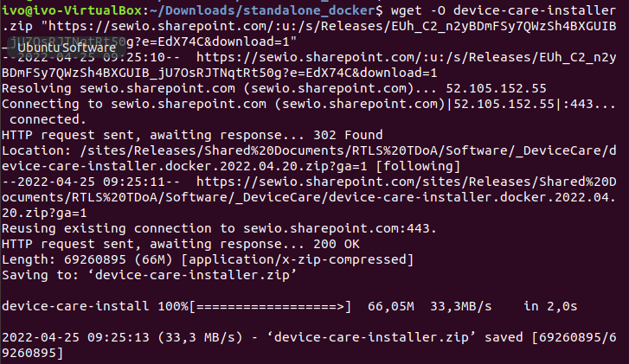This screenshot has height=364, width=629.
Task: Click the '302 Found' response text
Action: pyautogui.click(x=348, y=135)
